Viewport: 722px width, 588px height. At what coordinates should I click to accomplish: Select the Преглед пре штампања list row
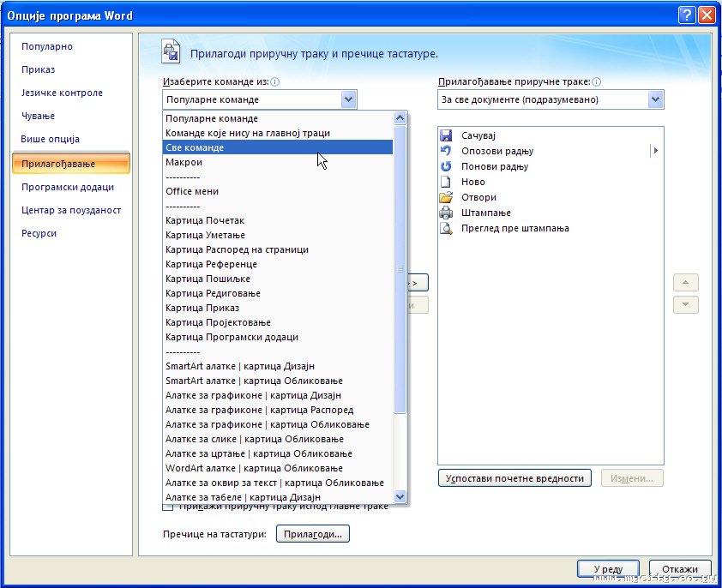[x=551, y=228]
